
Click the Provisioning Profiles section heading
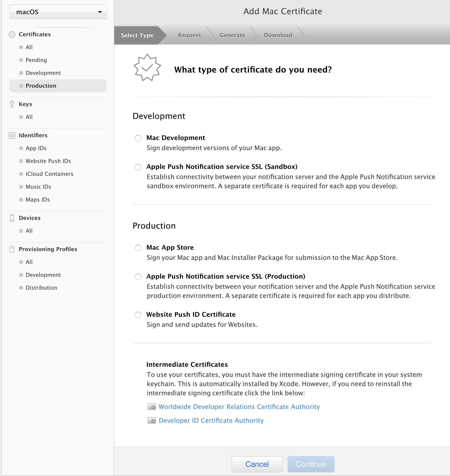click(48, 249)
